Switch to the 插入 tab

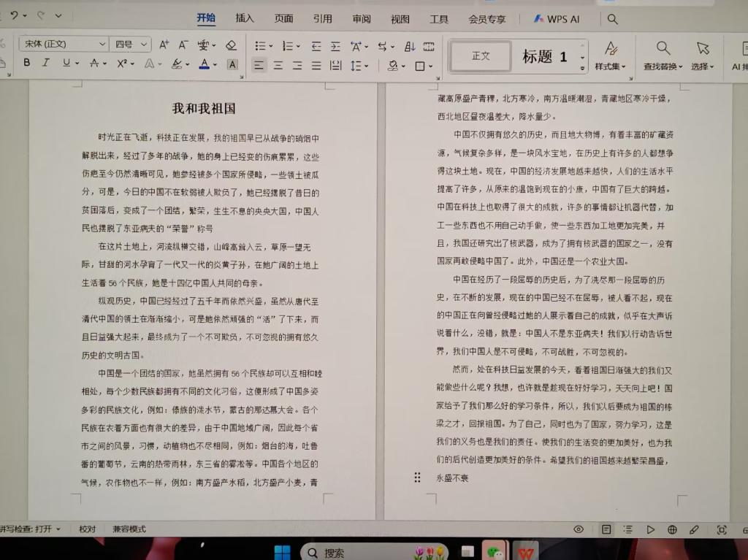(245, 19)
